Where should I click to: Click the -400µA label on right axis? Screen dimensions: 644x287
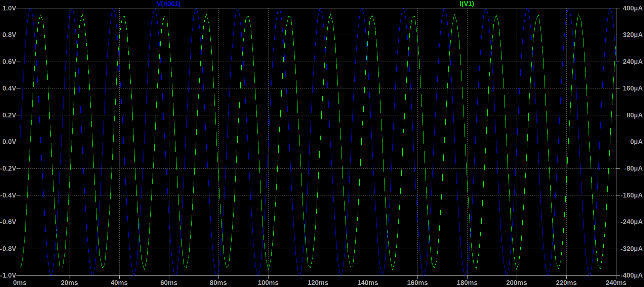(632, 275)
